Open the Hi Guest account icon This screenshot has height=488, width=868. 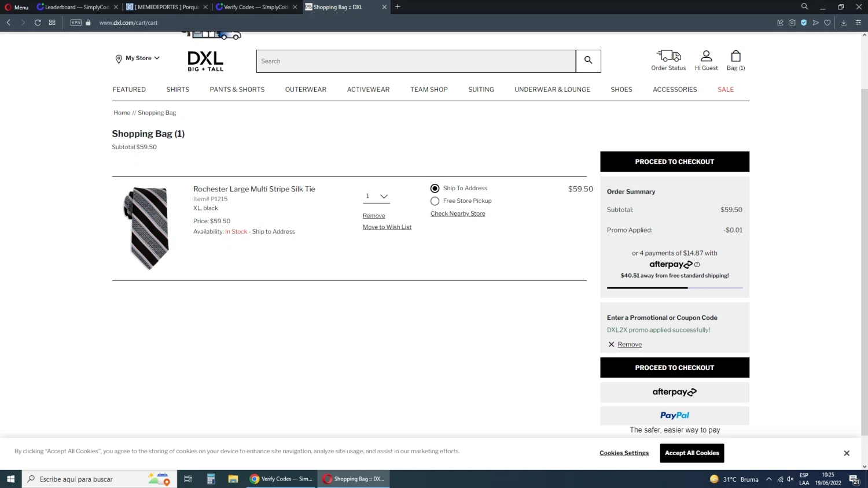tap(706, 56)
